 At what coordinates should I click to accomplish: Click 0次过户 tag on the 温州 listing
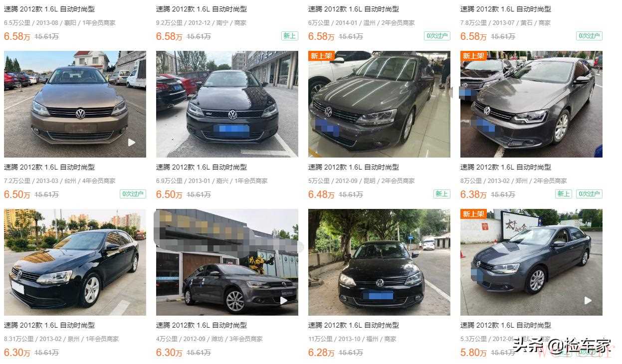(437, 36)
